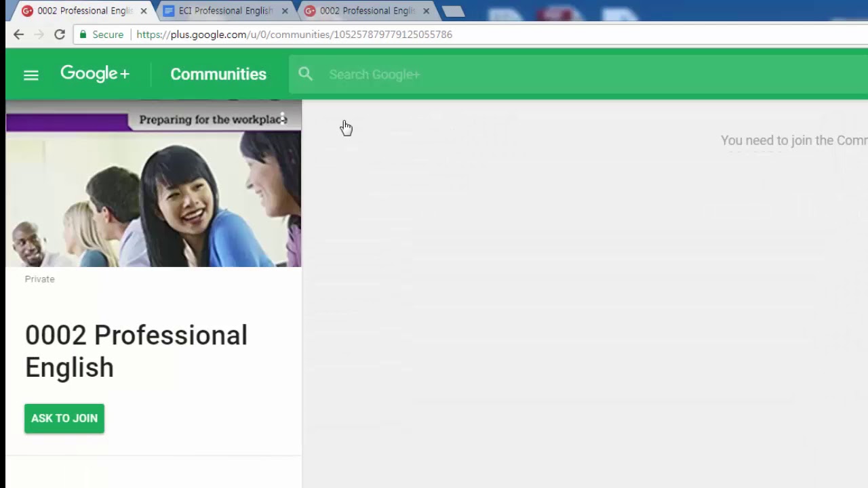The height and width of the screenshot is (488, 868).
Task: Open a new browser tab
Action: tap(453, 12)
